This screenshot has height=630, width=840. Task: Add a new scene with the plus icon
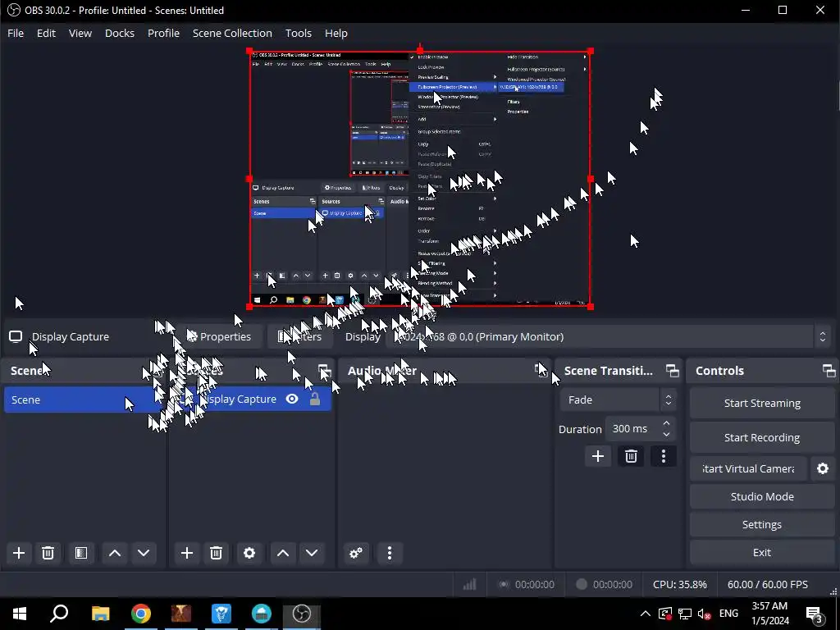[19, 553]
